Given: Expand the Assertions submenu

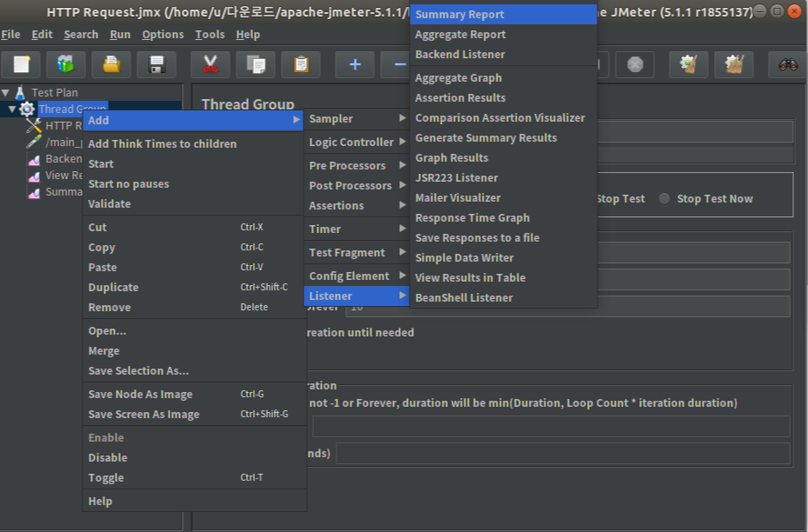Looking at the screenshot, I should [x=356, y=205].
